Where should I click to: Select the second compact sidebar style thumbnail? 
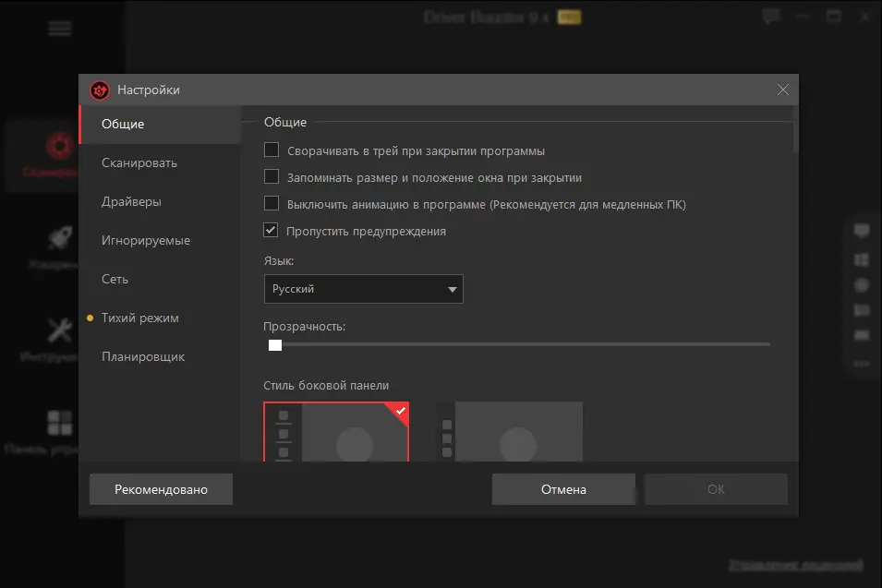509,431
